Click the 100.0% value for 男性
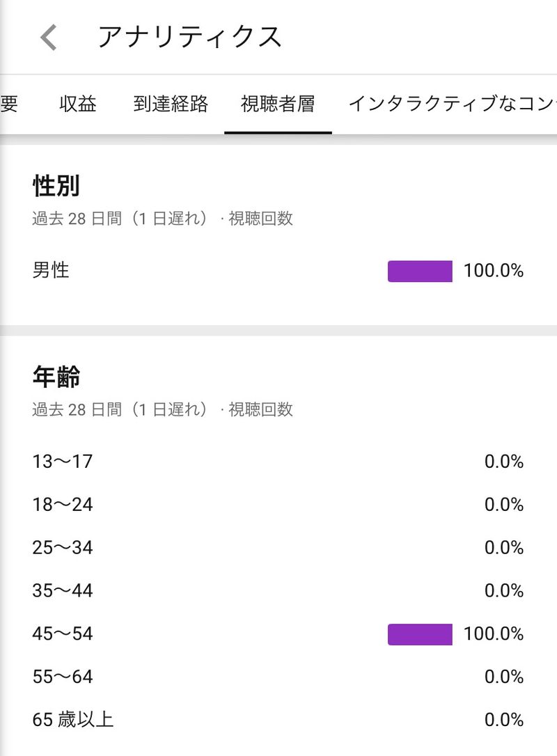The height and width of the screenshot is (756, 557). [x=494, y=271]
